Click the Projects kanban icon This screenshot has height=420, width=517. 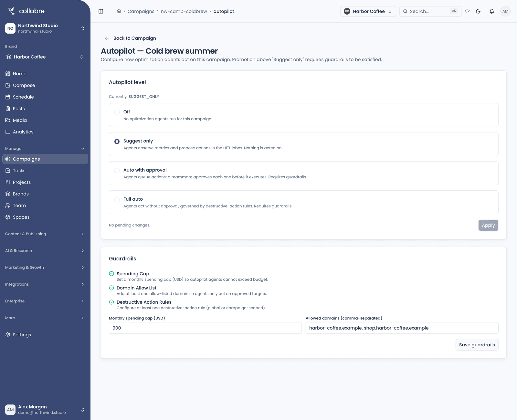(8, 182)
